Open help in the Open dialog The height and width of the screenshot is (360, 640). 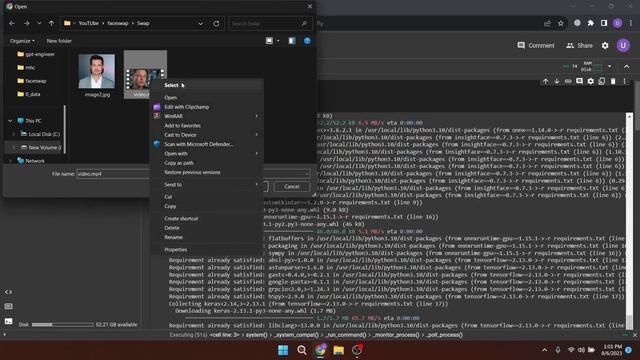pyautogui.click(x=307, y=41)
